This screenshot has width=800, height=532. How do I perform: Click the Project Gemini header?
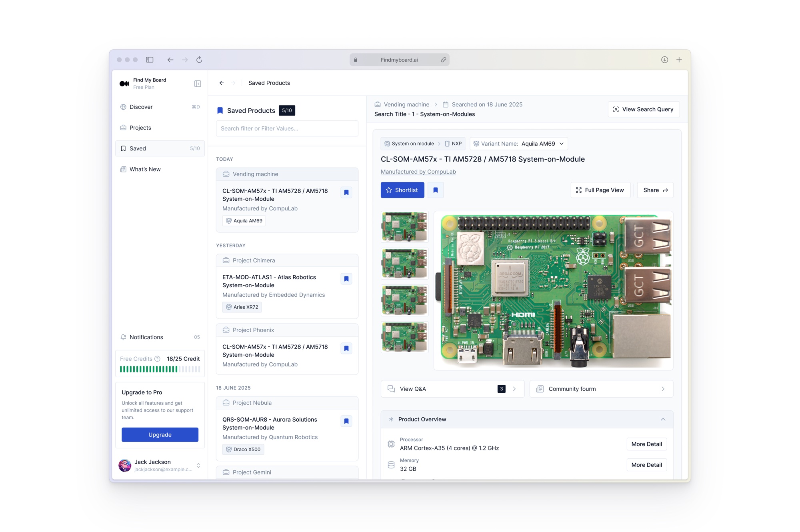[287, 472]
